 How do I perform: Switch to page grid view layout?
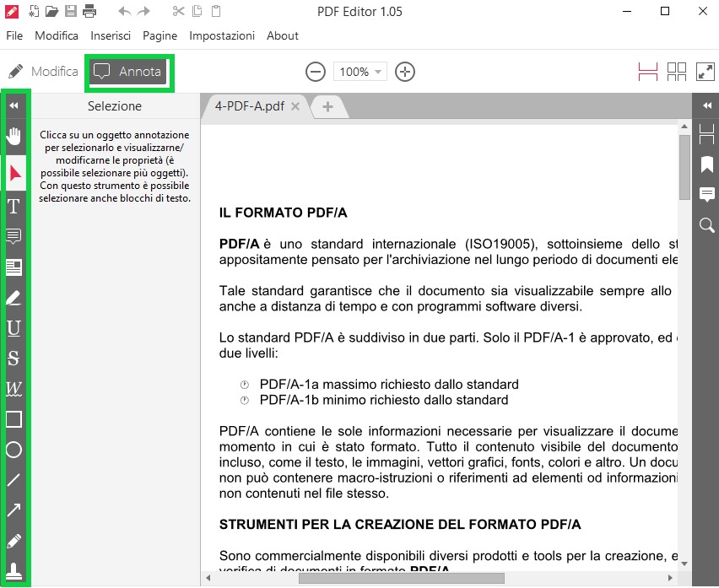[x=676, y=72]
